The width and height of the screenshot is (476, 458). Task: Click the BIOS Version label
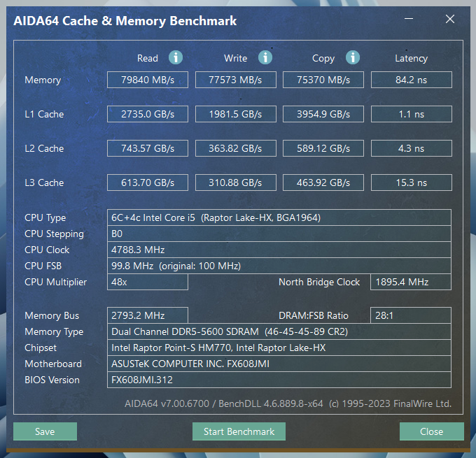point(52,380)
